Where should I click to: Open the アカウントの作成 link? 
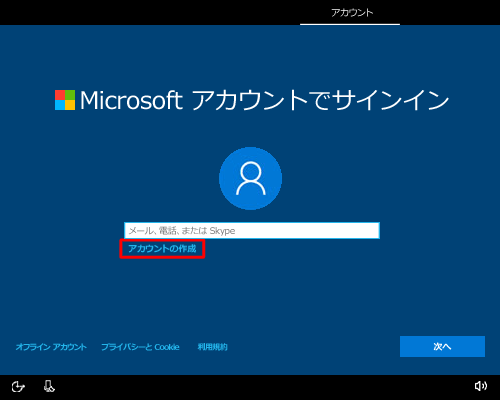coord(162,249)
